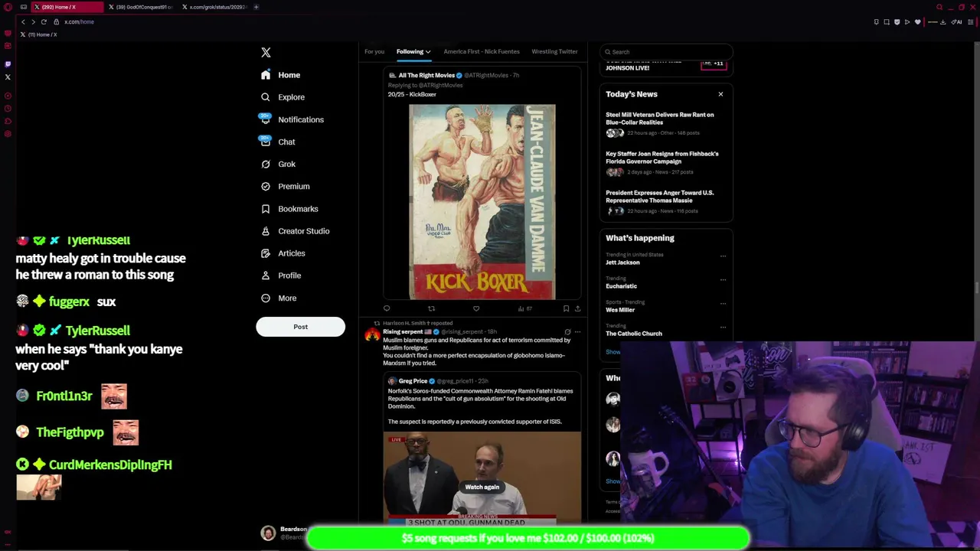The image size is (980, 551).
Task: Open the Jett Jackson trending topic
Action: pos(622,262)
